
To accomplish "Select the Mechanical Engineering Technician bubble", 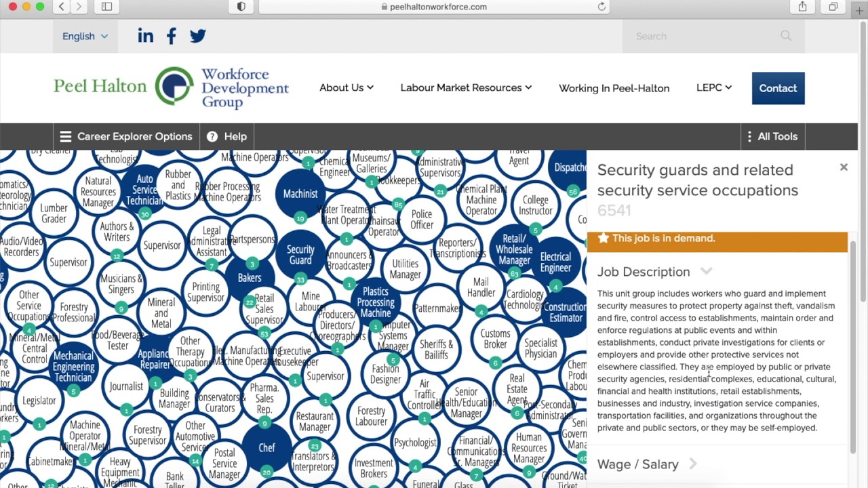I will [73, 366].
